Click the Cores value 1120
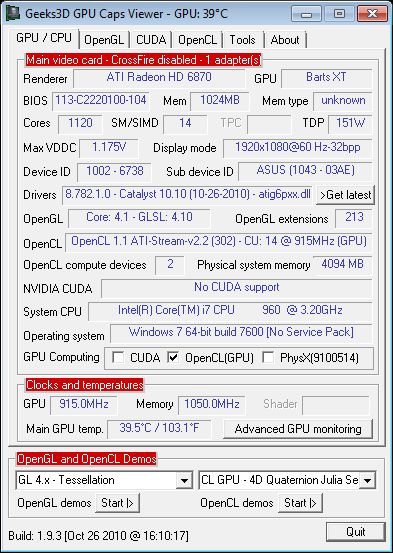393x553 pixels. tap(80, 123)
